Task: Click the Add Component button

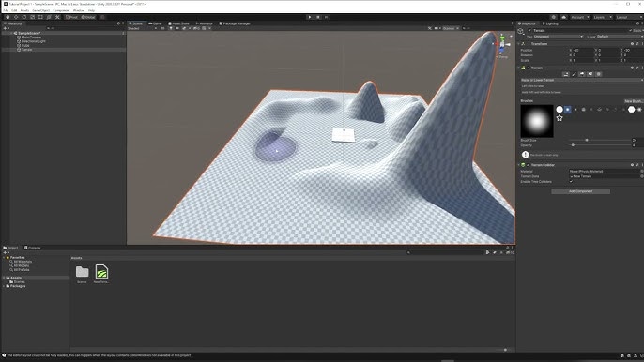Action: click(581, 191)
